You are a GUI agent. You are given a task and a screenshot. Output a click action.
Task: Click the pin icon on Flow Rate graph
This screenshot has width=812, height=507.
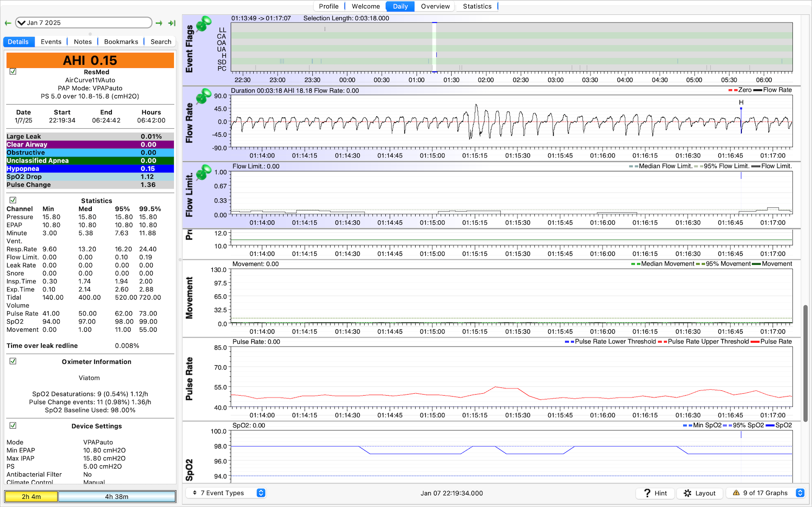tap(204, 96)
